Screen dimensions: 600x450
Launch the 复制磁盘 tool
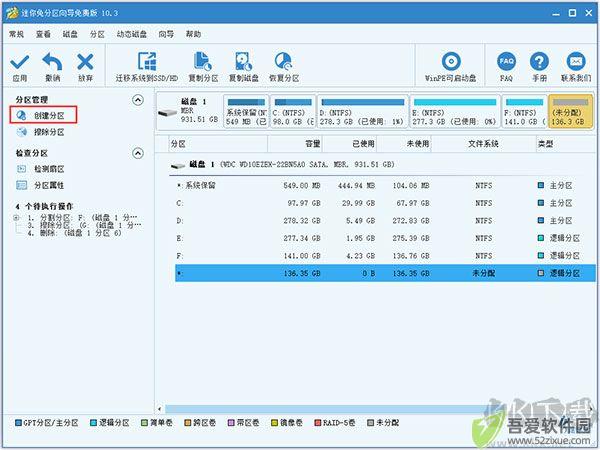click(244, 67)
